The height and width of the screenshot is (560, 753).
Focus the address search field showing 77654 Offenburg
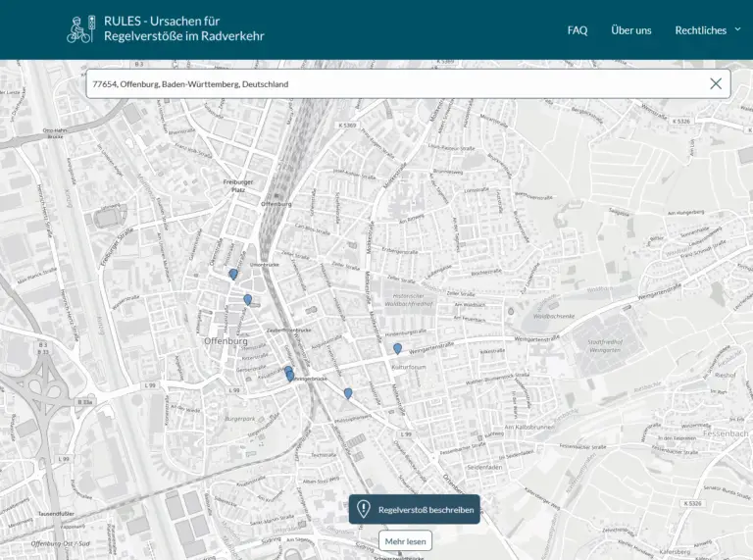point(392,84)
